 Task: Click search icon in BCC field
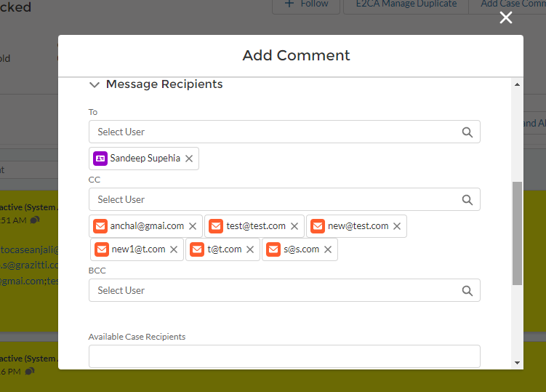[x=467, y=290]
